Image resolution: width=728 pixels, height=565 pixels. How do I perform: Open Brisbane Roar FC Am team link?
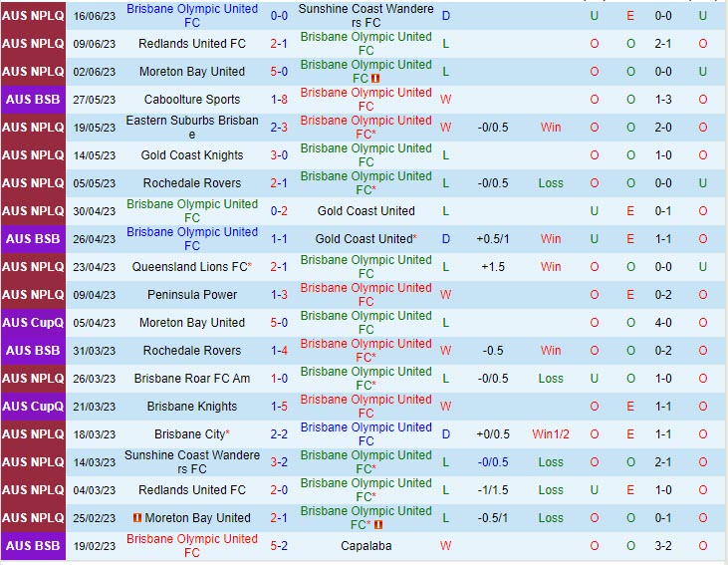coord(192,379)
